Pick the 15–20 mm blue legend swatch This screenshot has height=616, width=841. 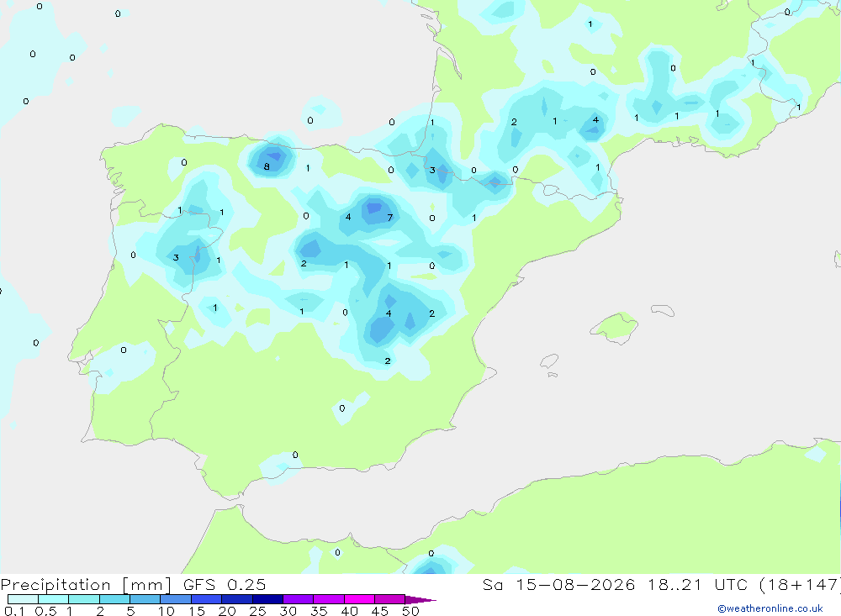click(x=207, y=599)
